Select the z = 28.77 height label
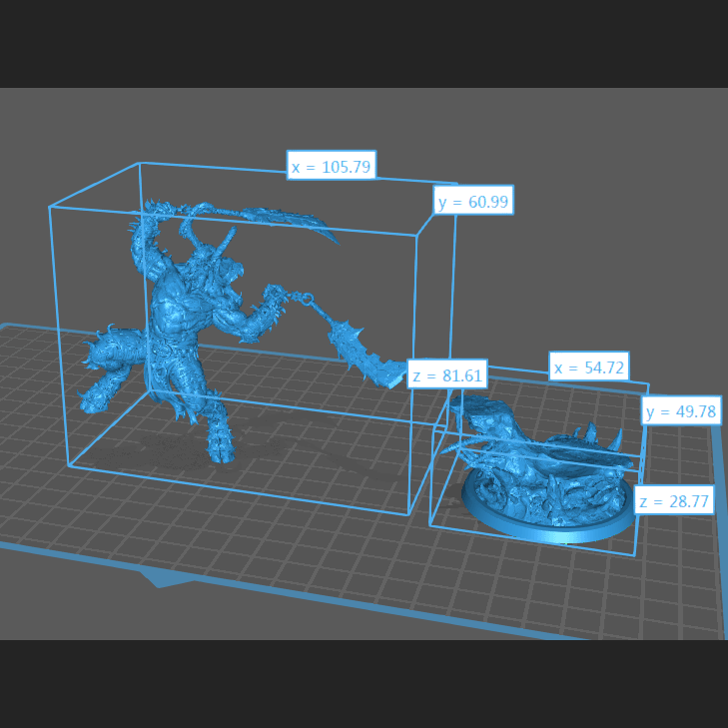This screenshot has width=728, height=728. coord(674,501)
